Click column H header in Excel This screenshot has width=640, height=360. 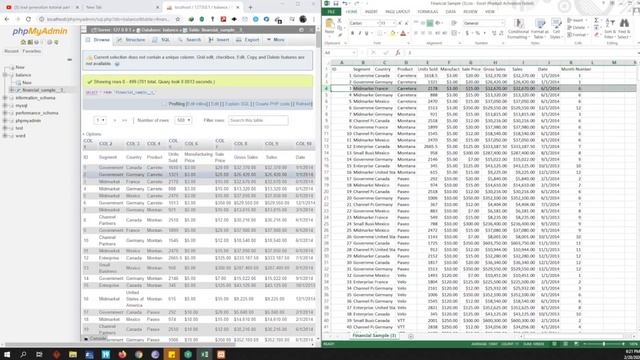pos(495,62)
